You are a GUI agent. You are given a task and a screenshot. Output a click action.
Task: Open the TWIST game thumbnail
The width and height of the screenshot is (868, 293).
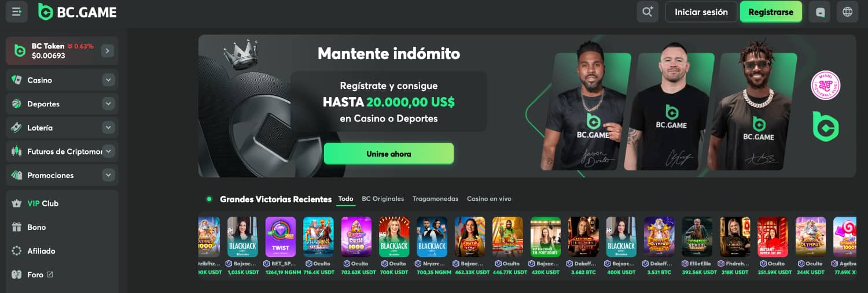(281, 237)
